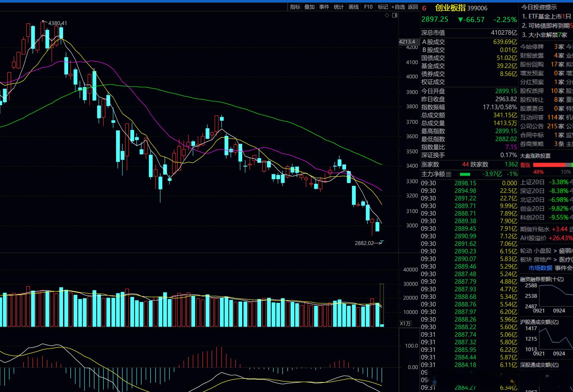Click the 创业板指 index title
This screenshot has height=392, width=573.
coord(450,8)
